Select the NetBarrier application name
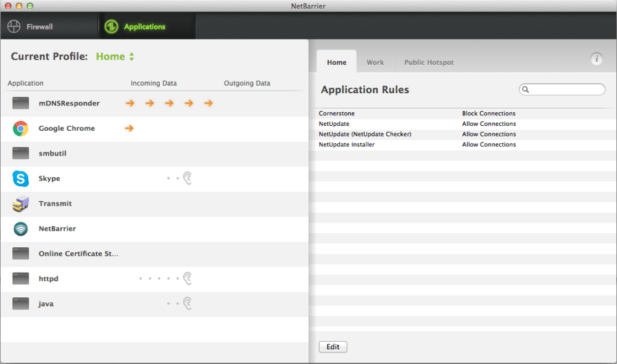The height and width of the screenshot is (364, 617). (x=57, y=229)
